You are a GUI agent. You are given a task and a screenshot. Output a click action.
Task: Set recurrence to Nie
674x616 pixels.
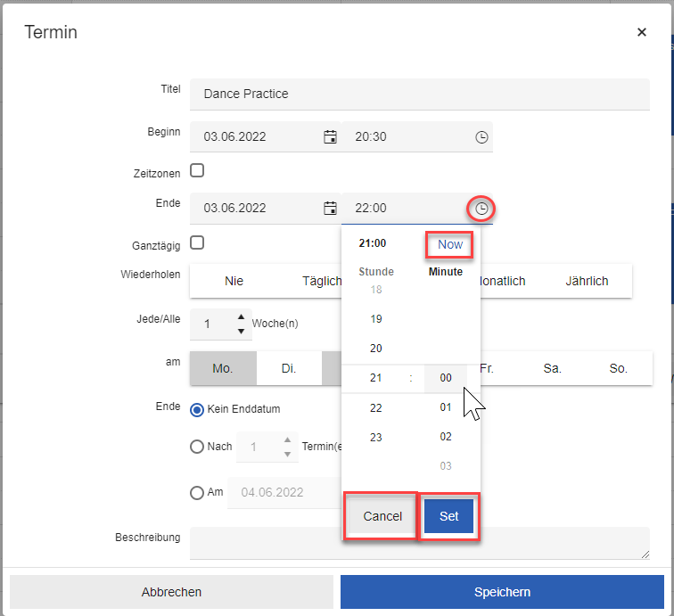pyautogui.click(x=234, y=281)
